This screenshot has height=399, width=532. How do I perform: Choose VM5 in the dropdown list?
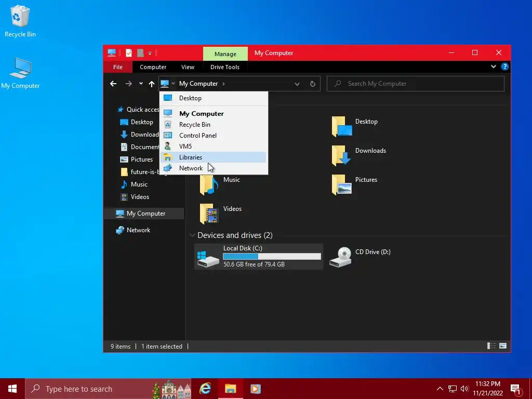[214, 146]
